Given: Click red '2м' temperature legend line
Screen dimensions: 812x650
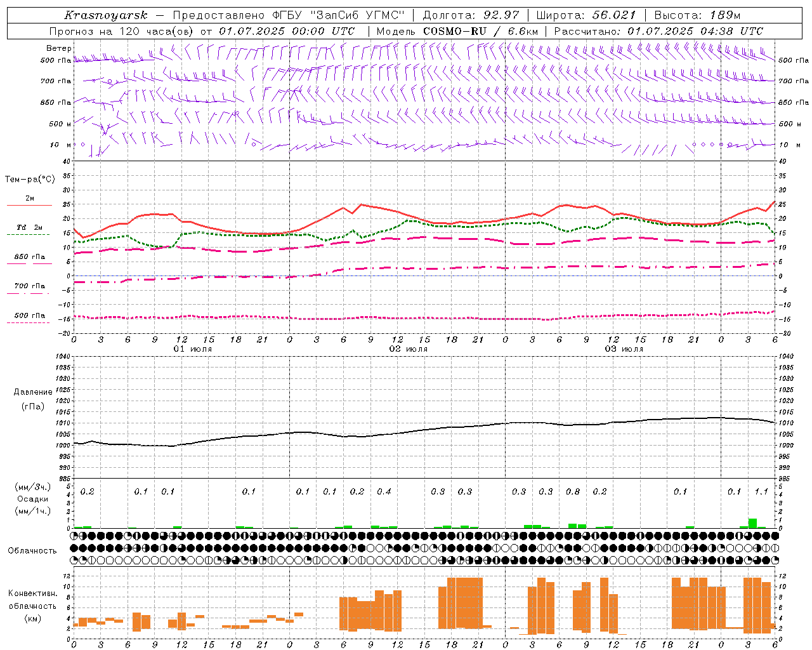Looking at the screenshot, I should (29, 205).
